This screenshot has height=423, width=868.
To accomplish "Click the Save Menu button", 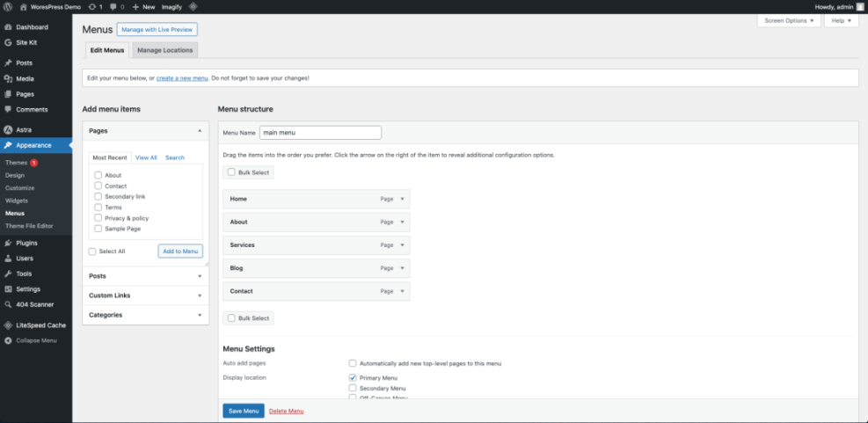I will tap(244, 411).
